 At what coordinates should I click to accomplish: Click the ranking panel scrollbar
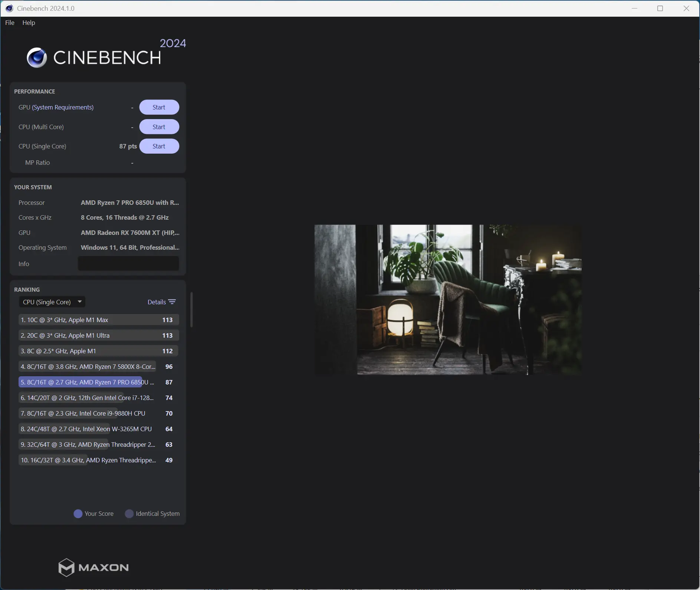tap(191, 310)
